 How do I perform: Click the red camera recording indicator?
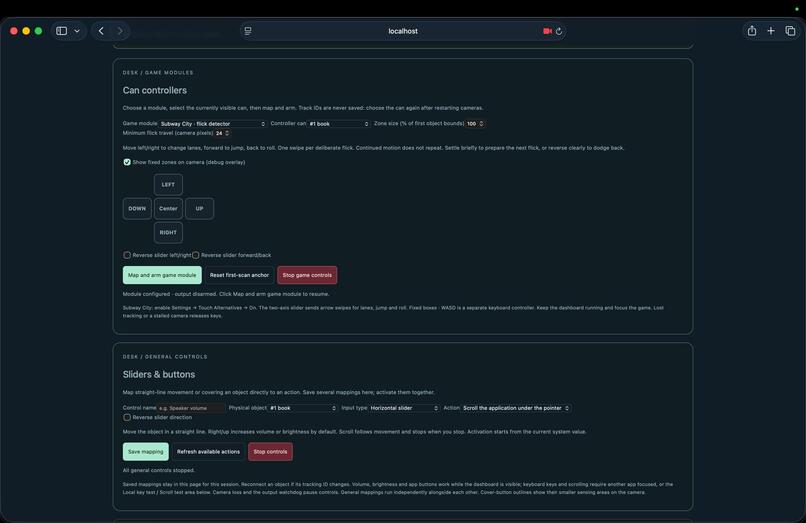click(547, 31)
